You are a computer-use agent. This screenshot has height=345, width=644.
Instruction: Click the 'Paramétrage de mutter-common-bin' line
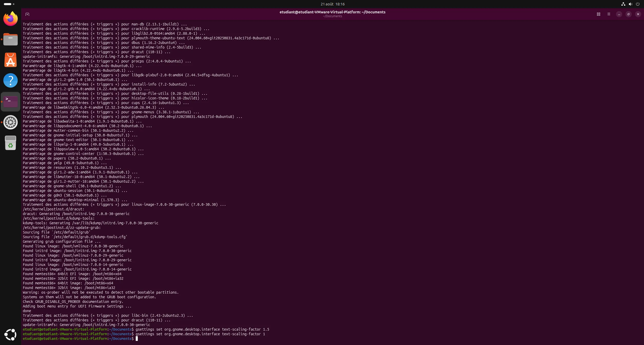click(x=78, y=130)
